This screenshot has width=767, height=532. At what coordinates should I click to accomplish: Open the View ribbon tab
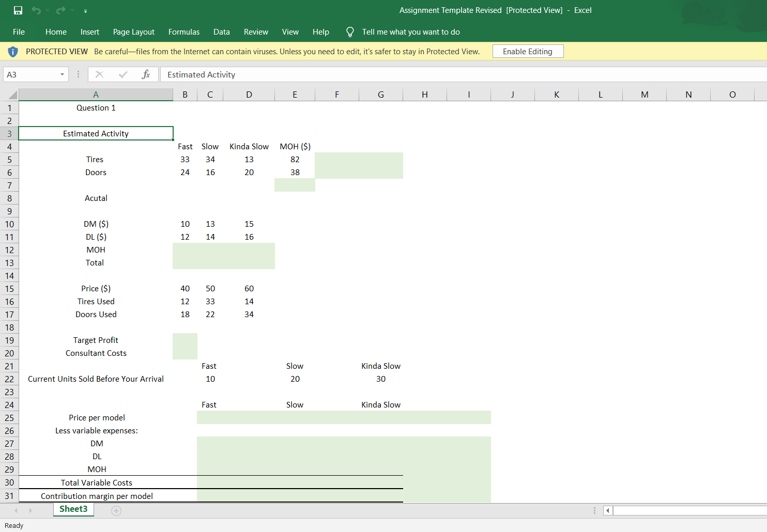pos(290,32)
